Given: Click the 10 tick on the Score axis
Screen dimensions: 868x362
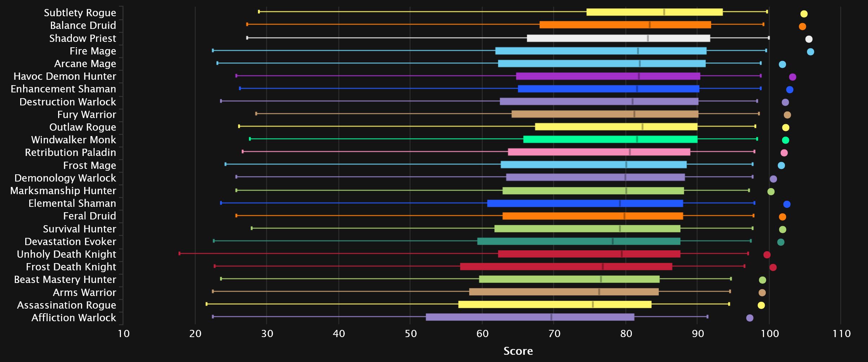Looking at the screenshot, I should (123, 333).
